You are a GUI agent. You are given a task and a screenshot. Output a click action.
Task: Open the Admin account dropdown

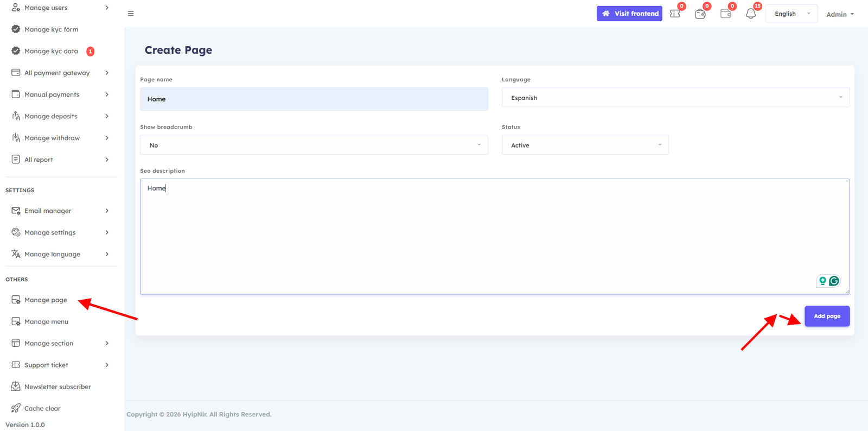[840, 14]
